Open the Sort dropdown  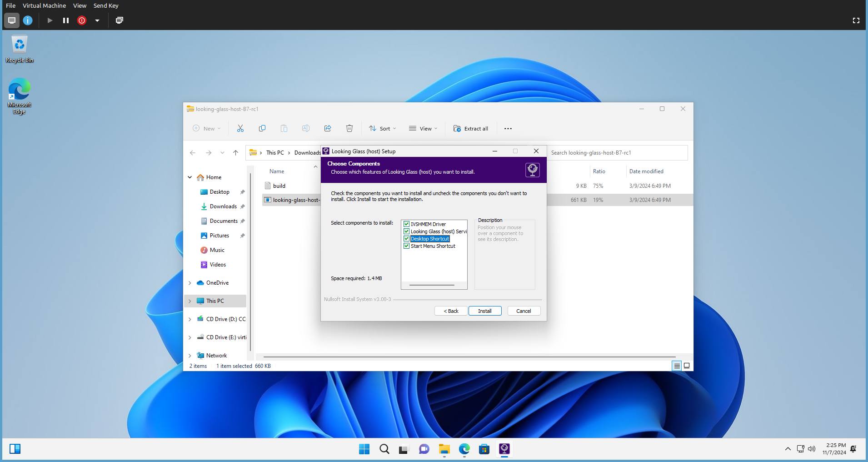(383, 129)
